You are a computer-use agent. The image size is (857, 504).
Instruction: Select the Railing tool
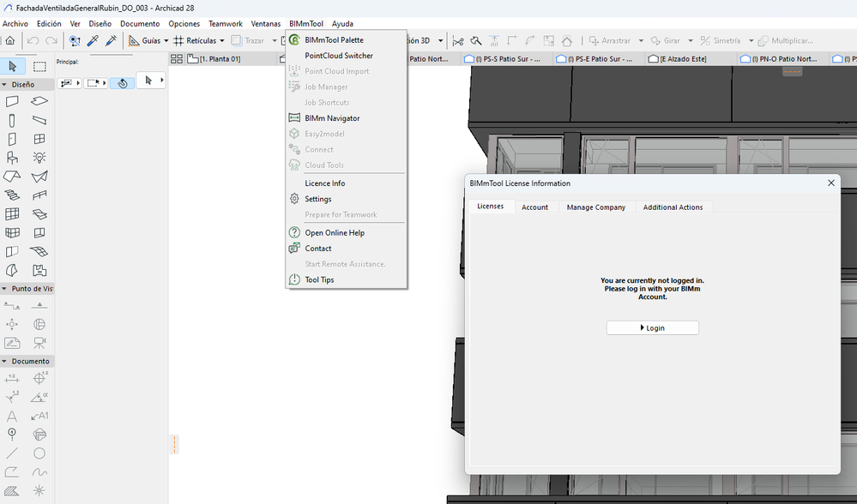[39, 195]
